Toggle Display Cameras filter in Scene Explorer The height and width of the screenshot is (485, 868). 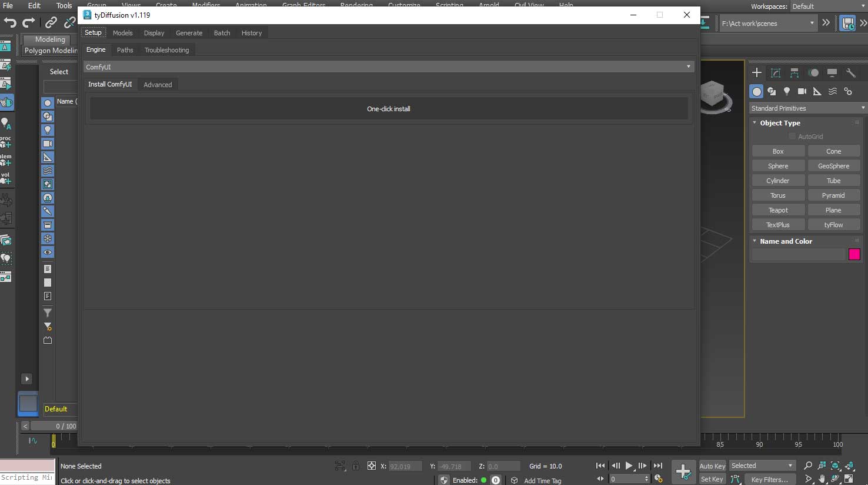pos(48,144)
